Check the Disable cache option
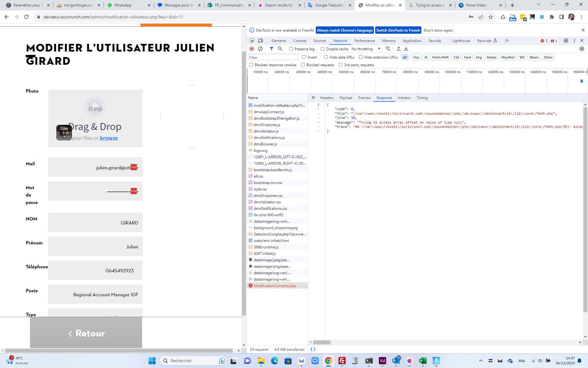Image resolution: width=588 pixels, height=368 pixels. (322, 49)
